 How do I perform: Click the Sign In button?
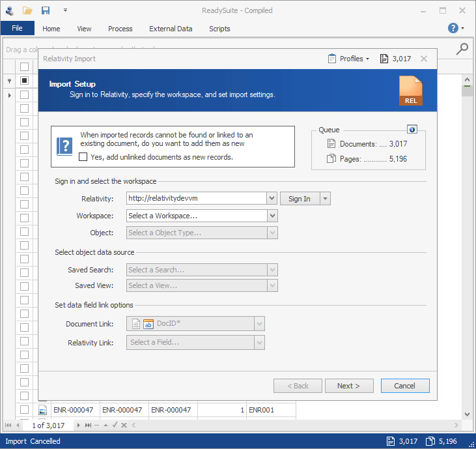pos(300,199)
